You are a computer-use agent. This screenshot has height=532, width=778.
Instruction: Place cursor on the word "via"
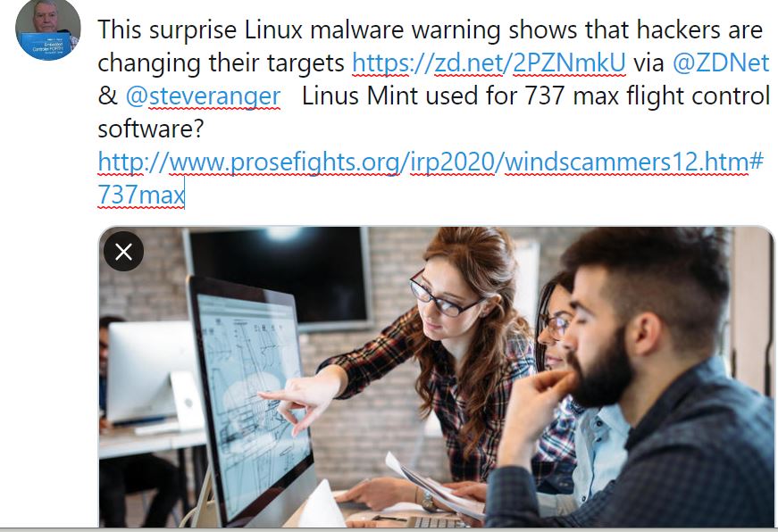point(649,63)
